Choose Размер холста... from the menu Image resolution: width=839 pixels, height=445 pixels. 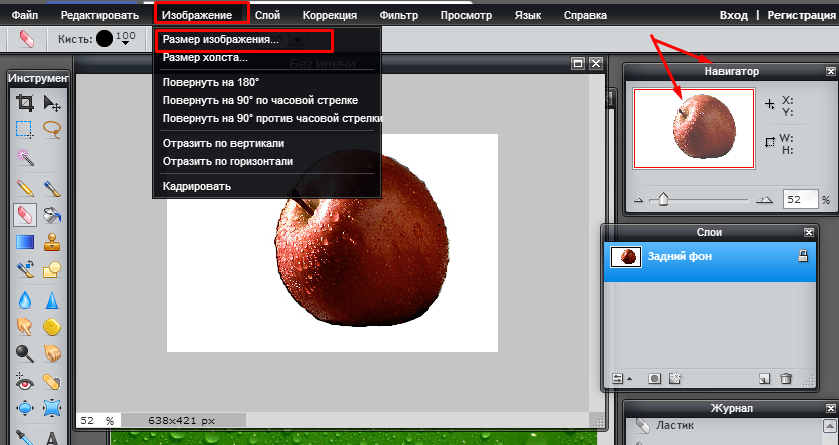(x=205, y=58)
